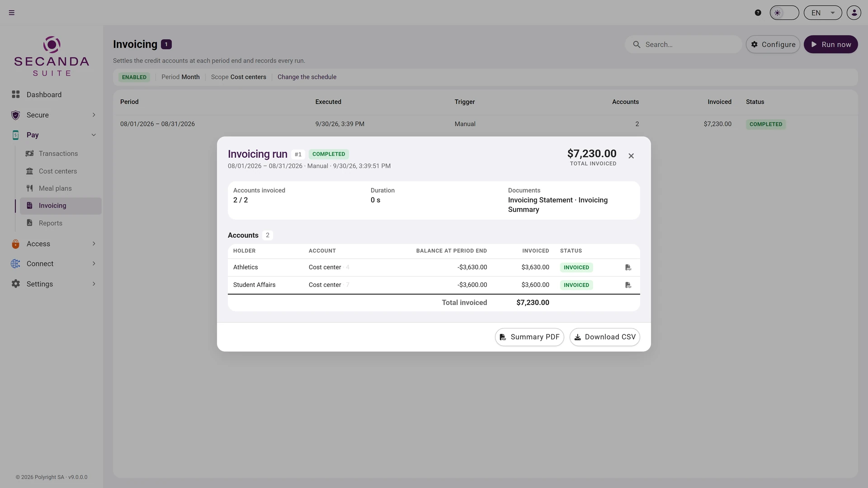Expand the Access section chevron
The image size is (868, 488).
click(x=94, y=244)
